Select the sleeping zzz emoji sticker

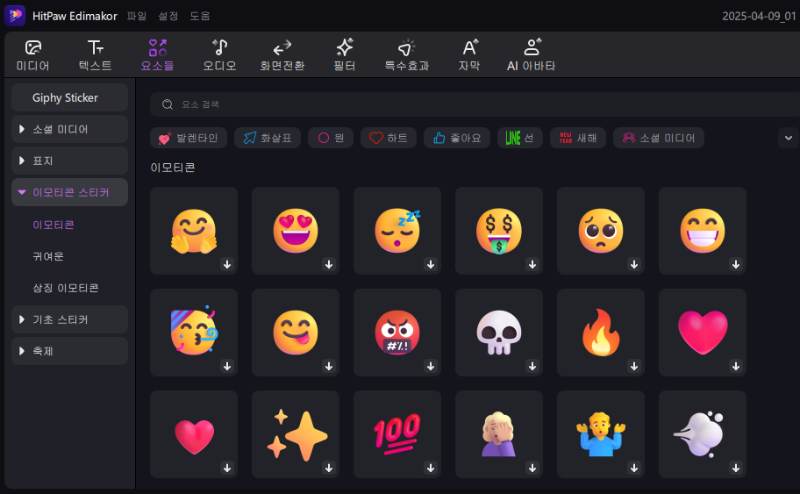pos(397,231)
